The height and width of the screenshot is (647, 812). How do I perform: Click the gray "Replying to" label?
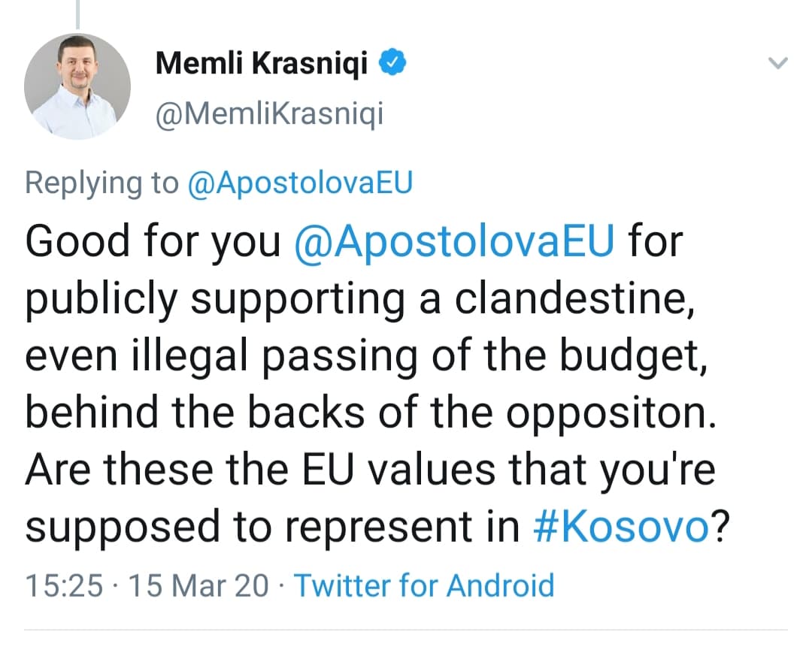point(101,184)
